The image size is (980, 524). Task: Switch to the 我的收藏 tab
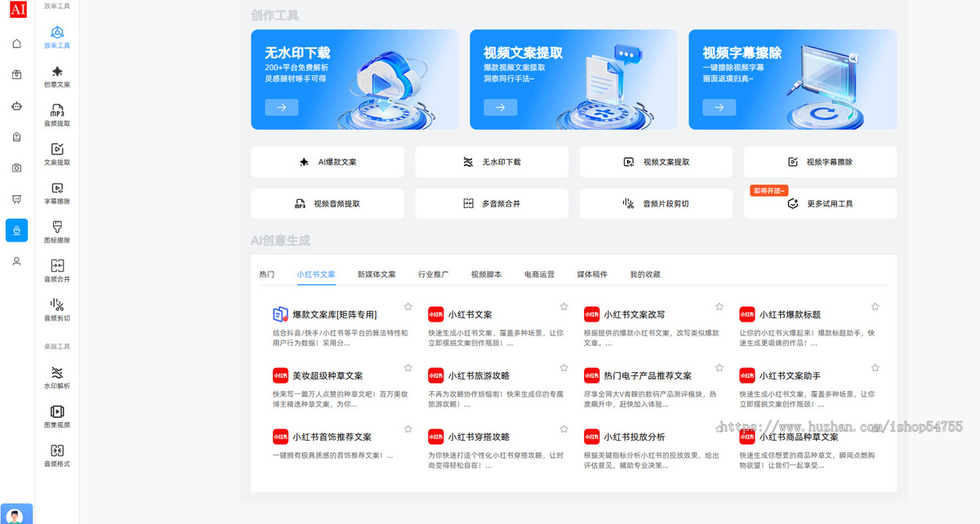click(x=645, y=274)
